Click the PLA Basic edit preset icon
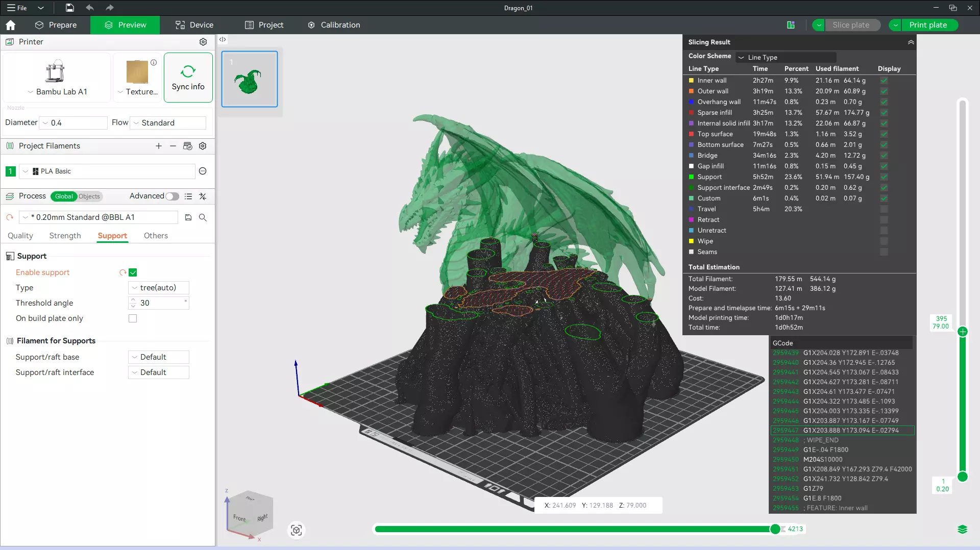980x550 pixels. tap(203, 171)
